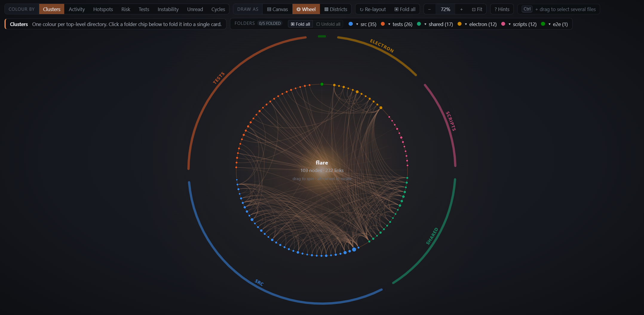
Task: Click the pink scripts colour dot
Action: point(503,24)
